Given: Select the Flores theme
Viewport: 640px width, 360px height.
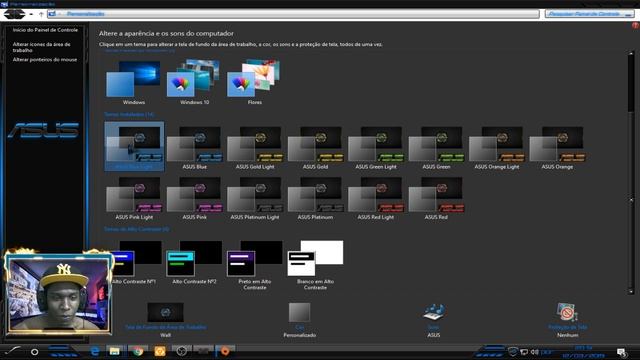Looking at the screenshot, I should [255, 82].
